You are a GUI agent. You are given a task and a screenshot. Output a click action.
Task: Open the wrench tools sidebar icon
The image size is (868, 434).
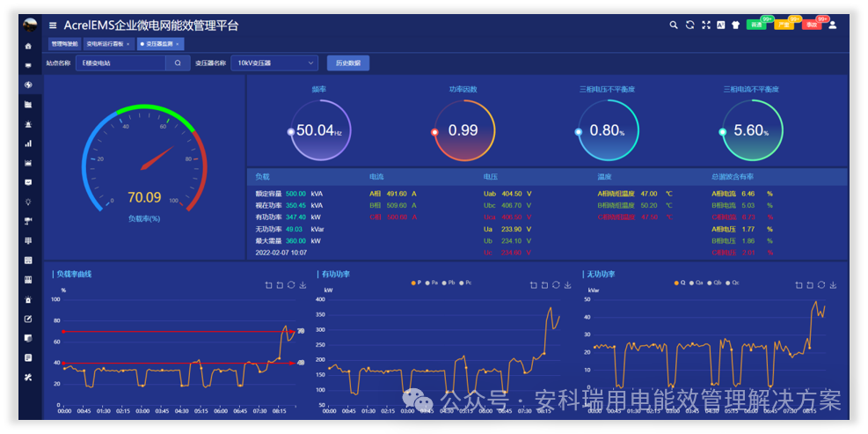(x=28, y=377)
